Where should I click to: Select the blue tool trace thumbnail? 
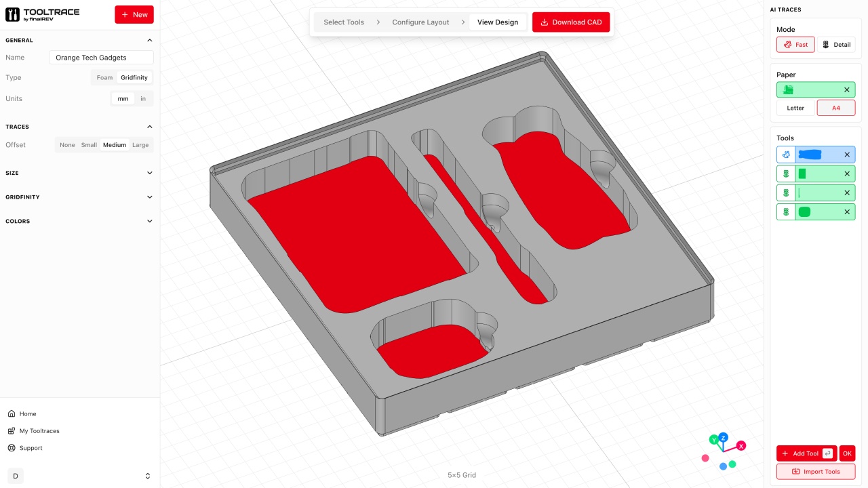coord(810,155)
